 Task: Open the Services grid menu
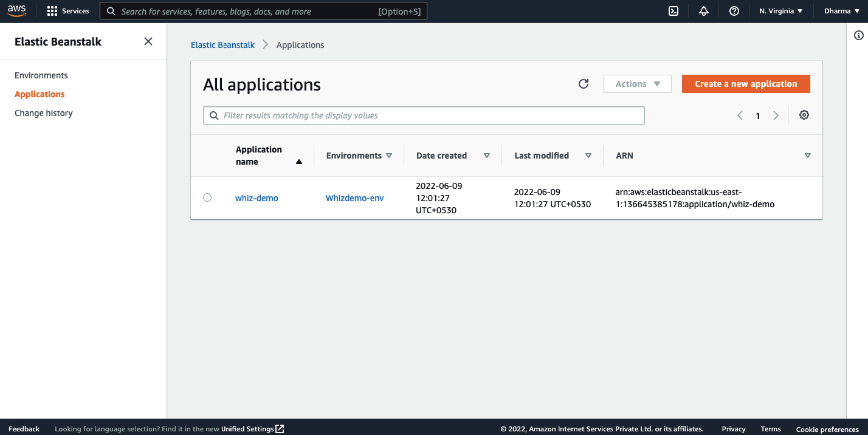pyautogui.click(x=68, y=11)
